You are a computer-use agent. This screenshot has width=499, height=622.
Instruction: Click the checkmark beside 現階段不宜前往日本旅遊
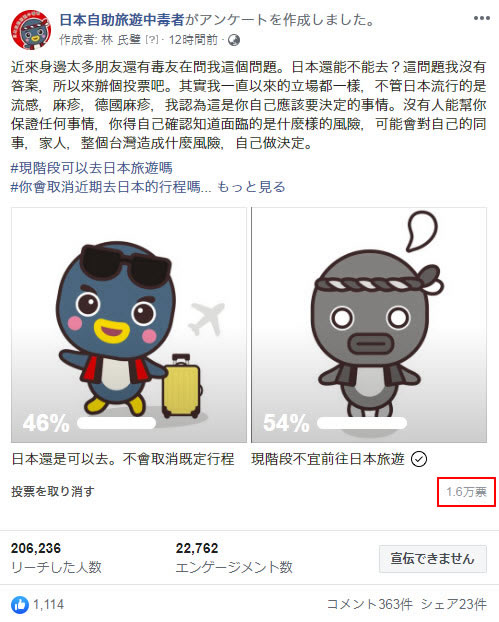coord(418,459)
